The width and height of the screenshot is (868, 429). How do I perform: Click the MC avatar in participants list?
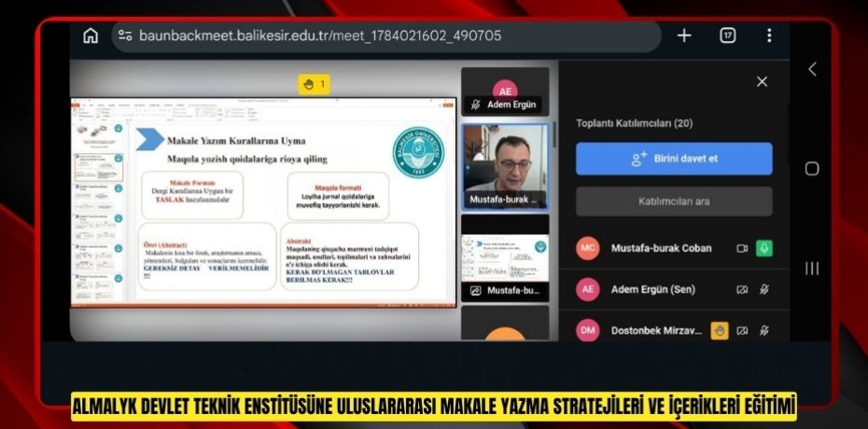[x=587, y=248]
